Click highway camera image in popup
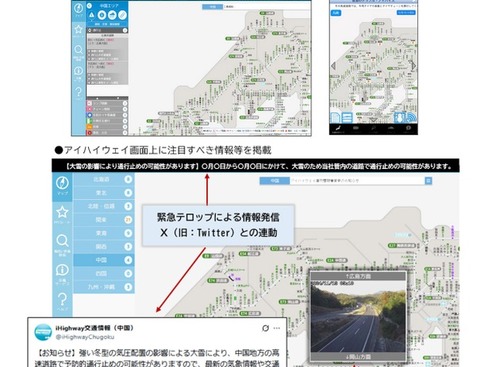Image resolution: width=500 pixels, height=367 pixels. click(x=358, y=317)
